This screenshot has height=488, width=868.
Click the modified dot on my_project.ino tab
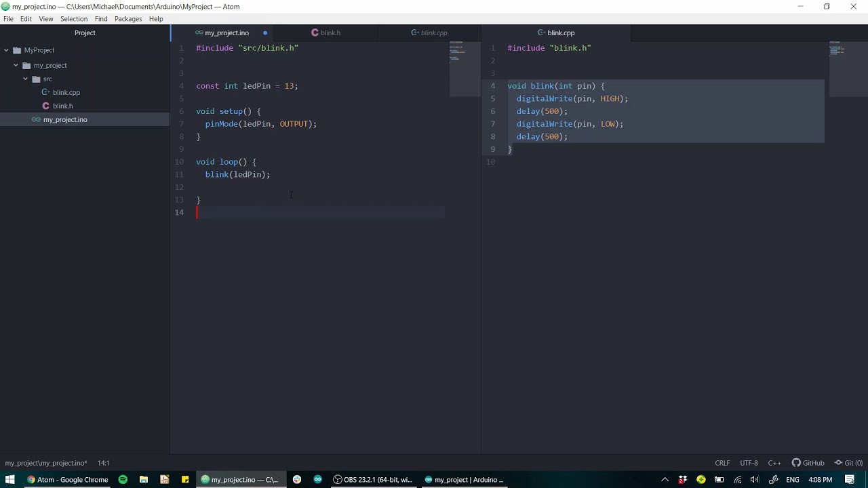click(x=265, y=33)
